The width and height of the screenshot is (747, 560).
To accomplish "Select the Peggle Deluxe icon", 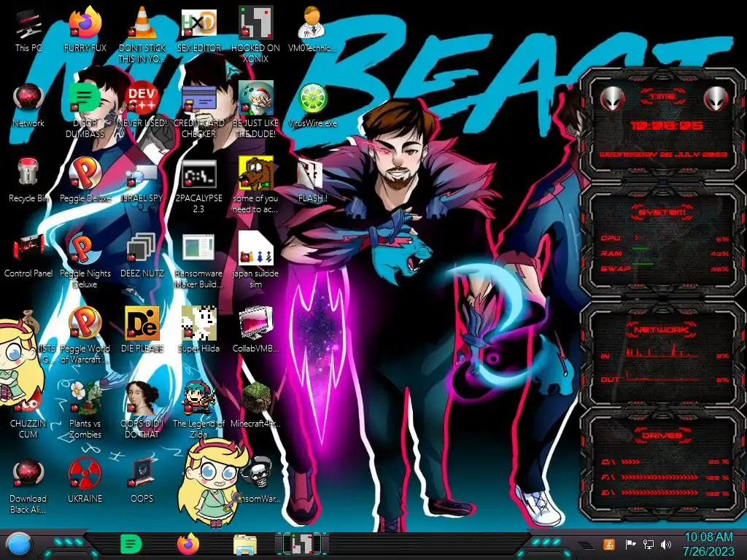I will 85,181.
